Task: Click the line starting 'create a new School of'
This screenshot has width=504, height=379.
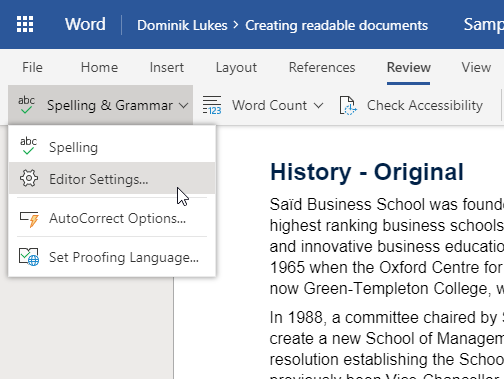Action: click(387, 338)
